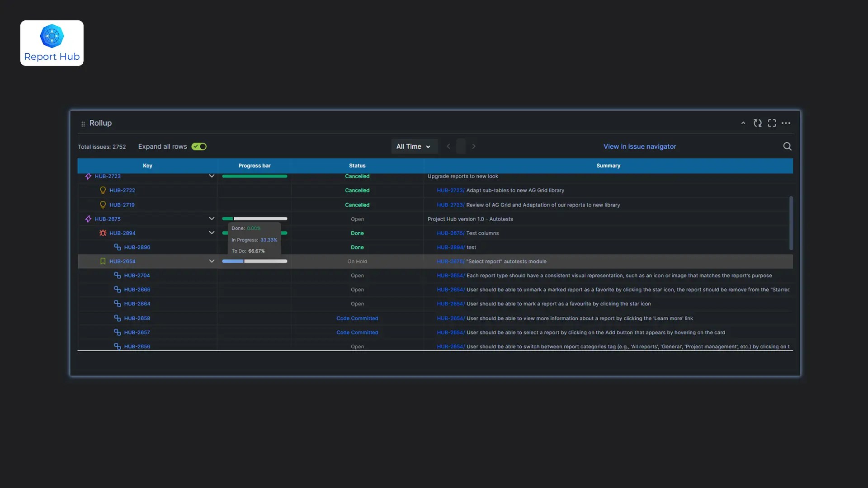Open the All Time period dropdown
Screen dimensions: 868x488
(414, 146)
